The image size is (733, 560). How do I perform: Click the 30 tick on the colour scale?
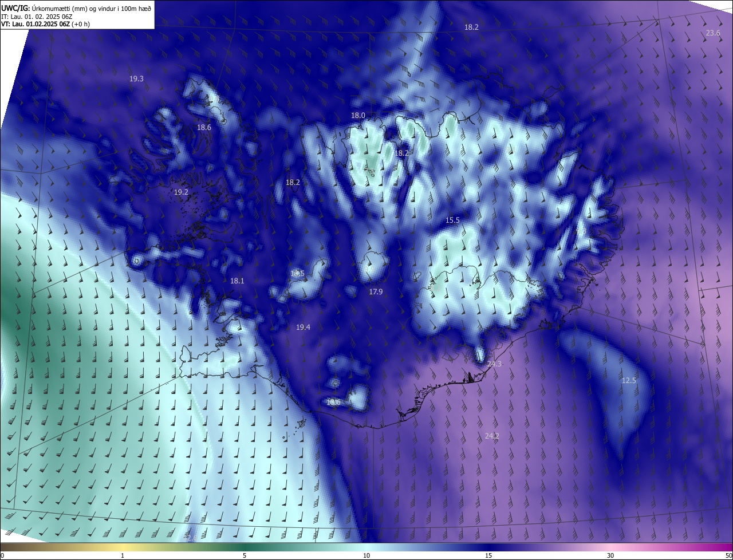click(610, 556)
